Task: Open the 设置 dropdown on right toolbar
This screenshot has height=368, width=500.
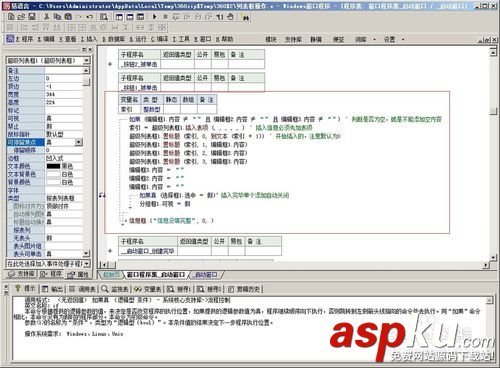Action: 394,39
